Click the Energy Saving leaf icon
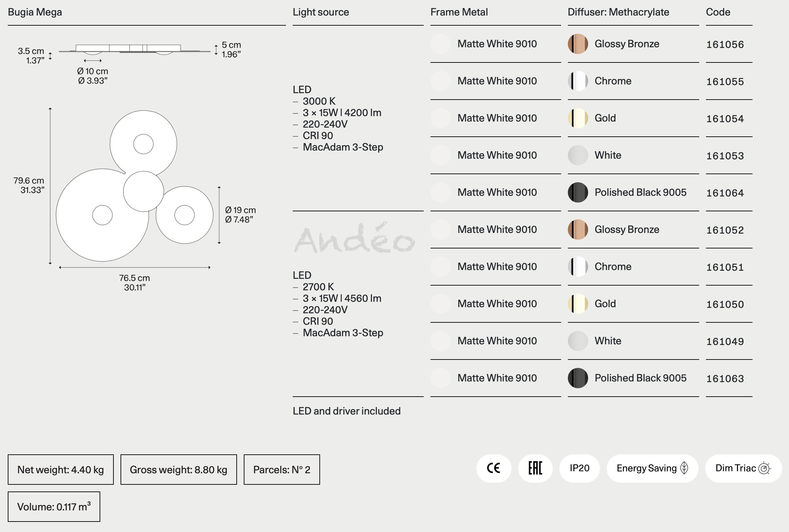This screenshot has width=789, height=532. click(x=684, y=468)
